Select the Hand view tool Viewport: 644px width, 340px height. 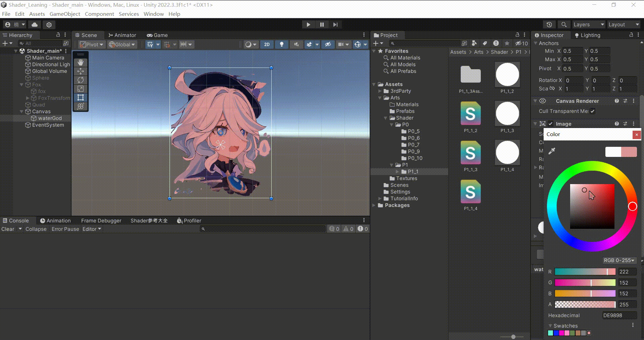(x=80, y=62)
